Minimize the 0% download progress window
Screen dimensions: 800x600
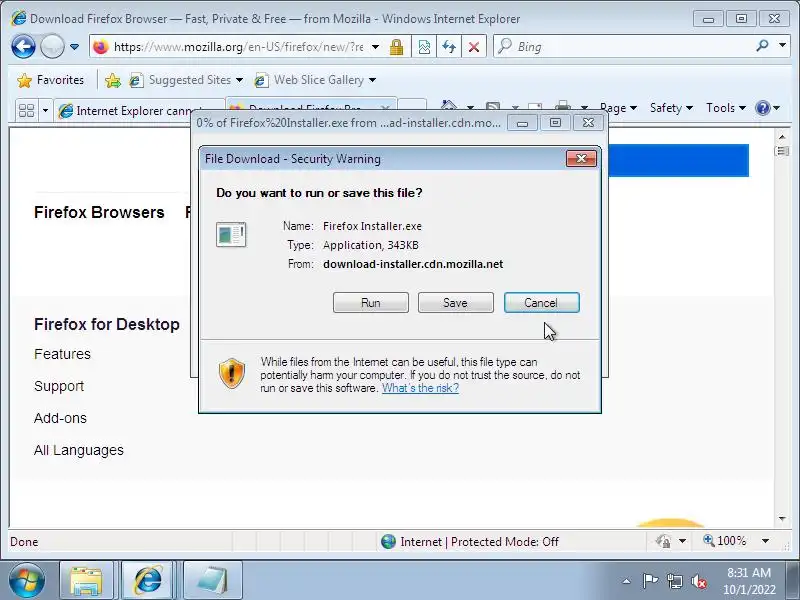(x=522, y=123)
